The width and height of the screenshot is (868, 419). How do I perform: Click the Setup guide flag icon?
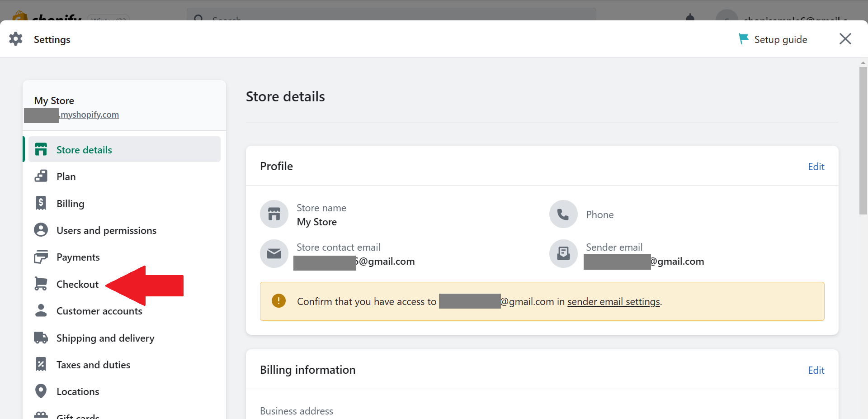coord(743,39)
